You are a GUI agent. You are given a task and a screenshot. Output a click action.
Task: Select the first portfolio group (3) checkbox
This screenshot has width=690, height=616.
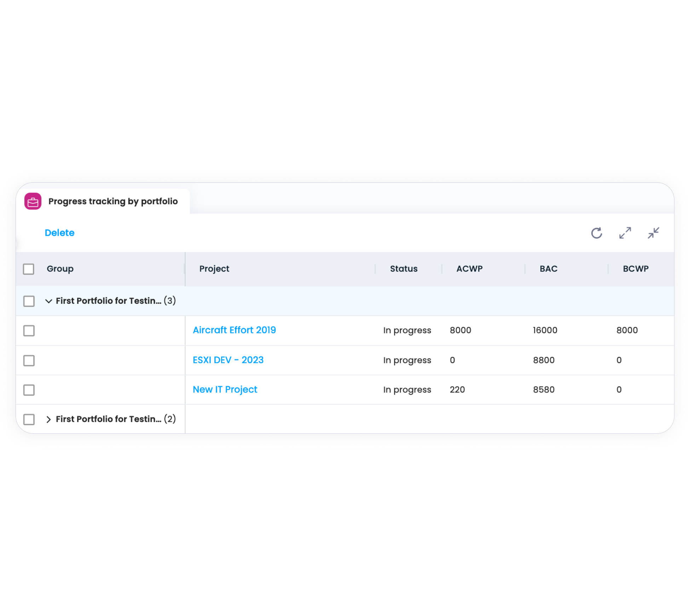(29, 301)
